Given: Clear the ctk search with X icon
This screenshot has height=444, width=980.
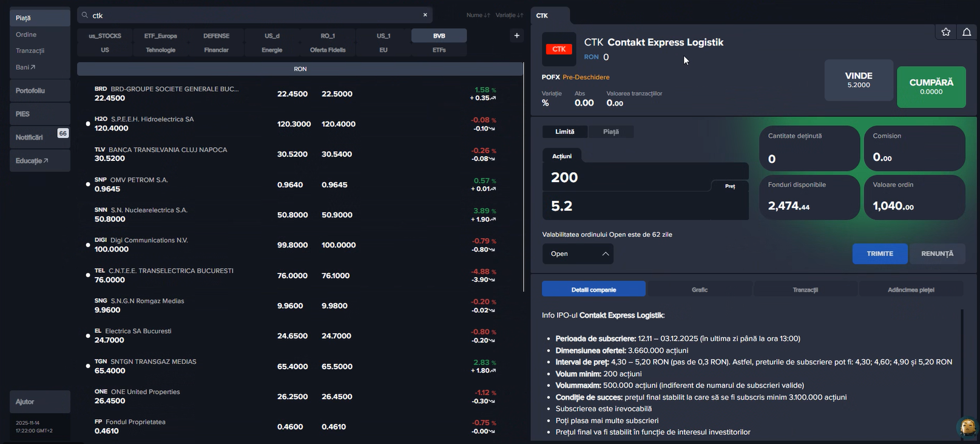Looking at the screenshot, I should [x=425, y=15].
